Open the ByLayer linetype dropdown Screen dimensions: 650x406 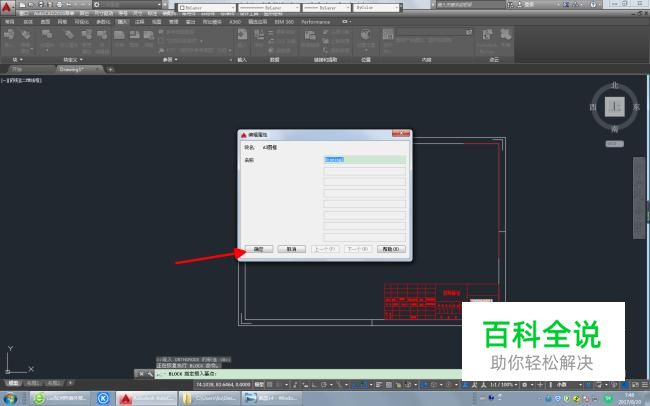pyautogui.click(x=269, y=7)
